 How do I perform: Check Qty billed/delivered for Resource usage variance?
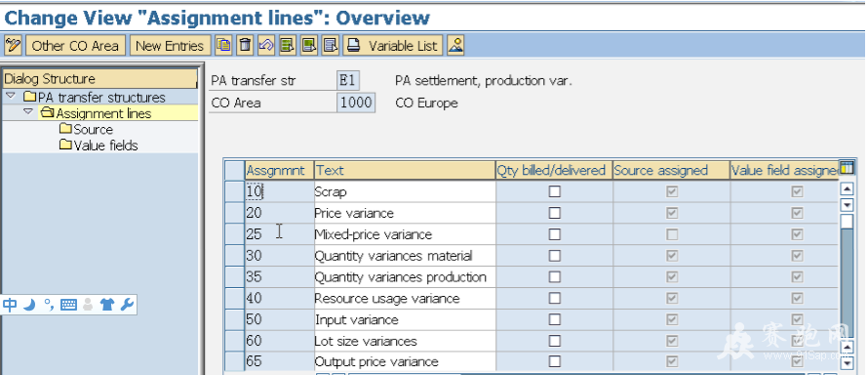pyautogui.click(x=554, y=298)
